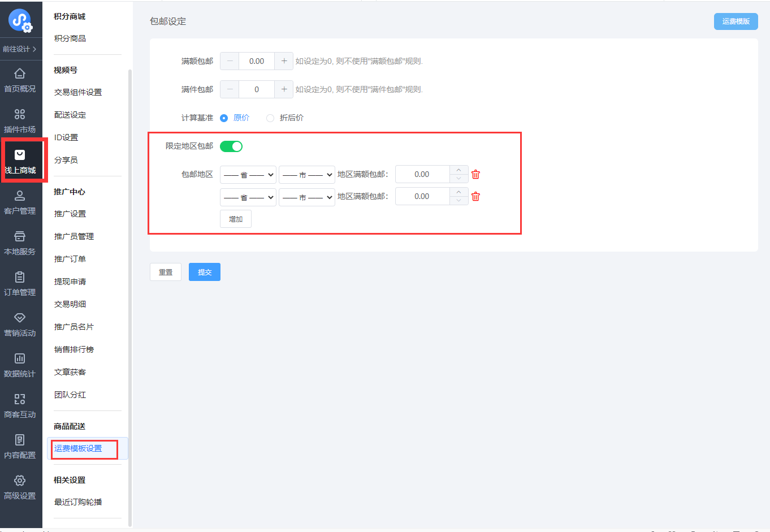The width and height of the screenshot is (770, 532).
Task: Expand the second row province dropdown
Action: tap(248, 197)
